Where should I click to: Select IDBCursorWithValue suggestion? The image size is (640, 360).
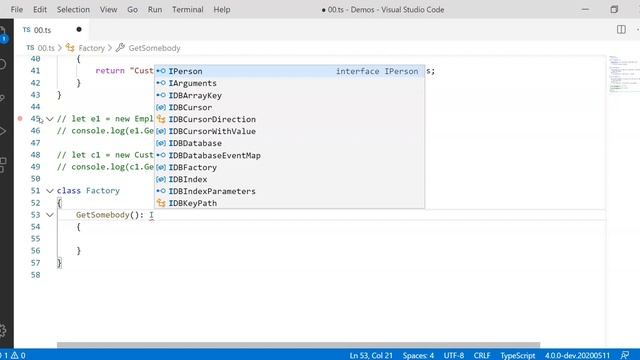[x=289, y=131]
